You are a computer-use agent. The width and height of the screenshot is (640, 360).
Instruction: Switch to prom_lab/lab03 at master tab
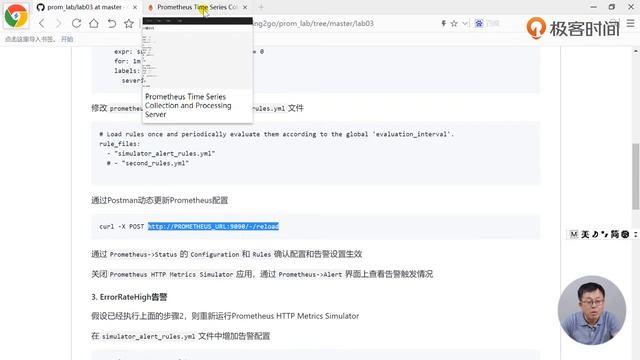coord(84,7)
